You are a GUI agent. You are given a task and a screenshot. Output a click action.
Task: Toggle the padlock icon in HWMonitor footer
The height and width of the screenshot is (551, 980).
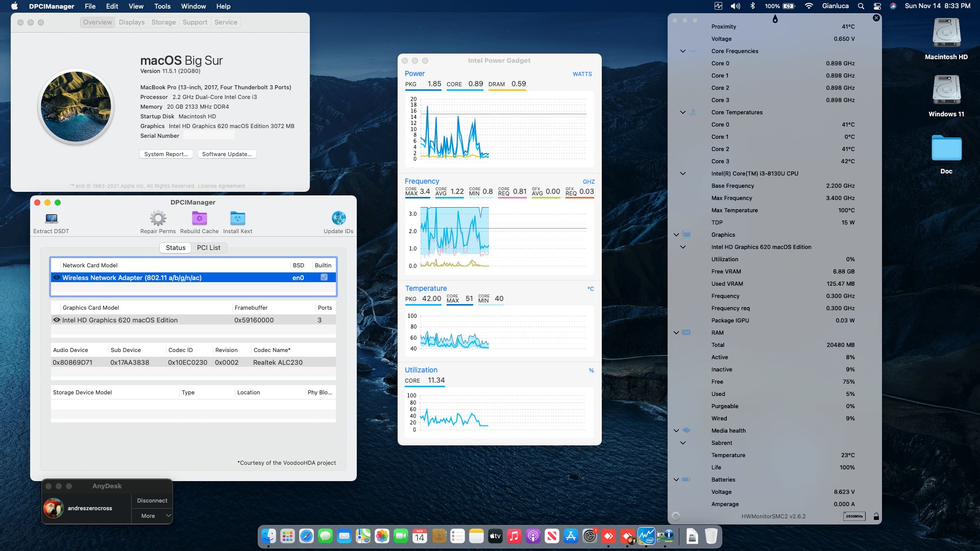pos(876,516)
